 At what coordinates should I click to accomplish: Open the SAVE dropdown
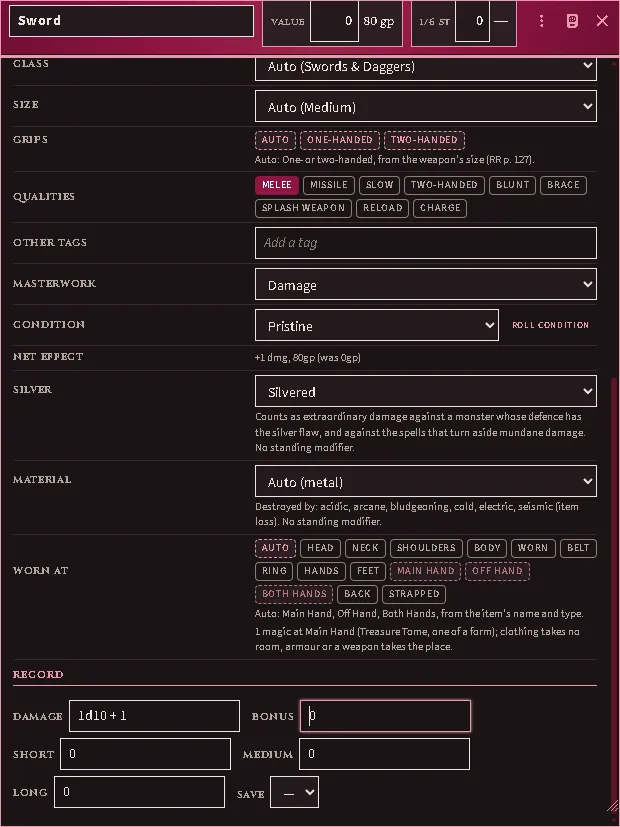[x=294, y=792]
